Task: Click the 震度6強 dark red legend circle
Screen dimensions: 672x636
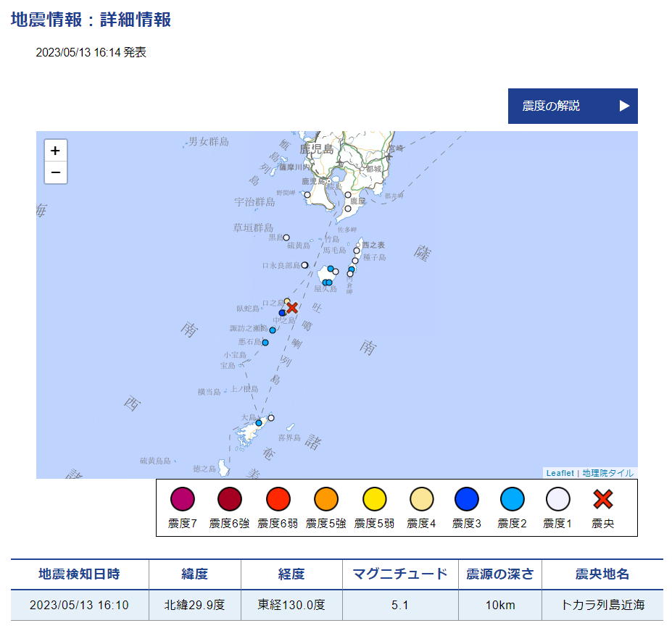Action: click(230, 499)
